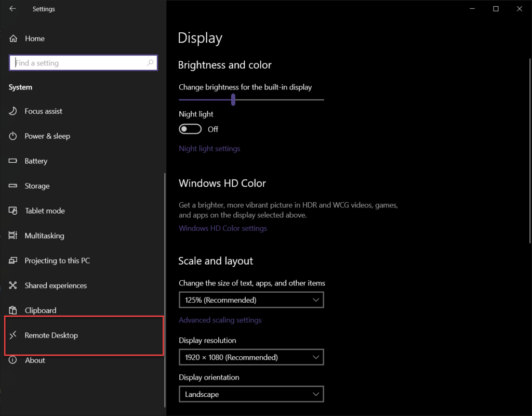Minimize the Settings window

(472, 9)
